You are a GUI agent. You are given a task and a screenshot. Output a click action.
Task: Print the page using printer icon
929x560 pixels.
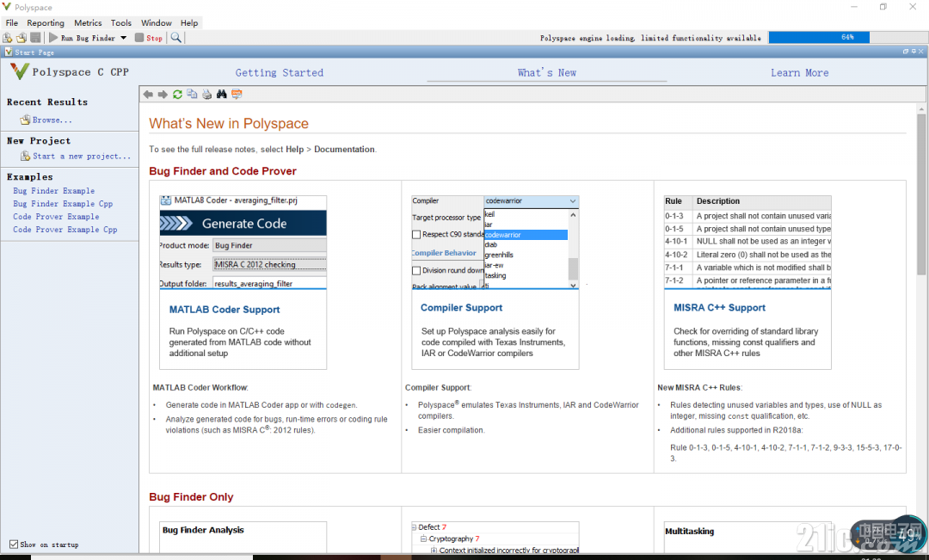pos(206,95)
